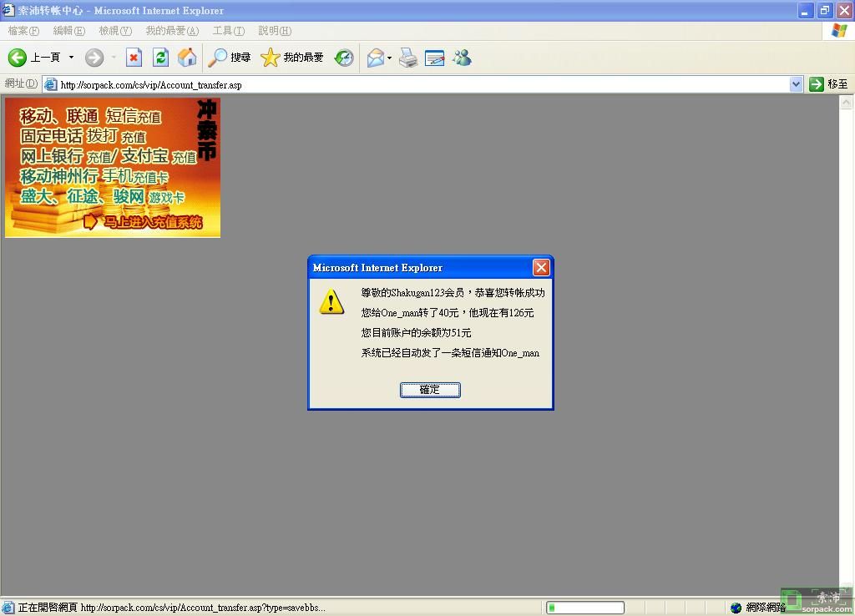Open the 工具 (Tools) menu

(228, 31)
